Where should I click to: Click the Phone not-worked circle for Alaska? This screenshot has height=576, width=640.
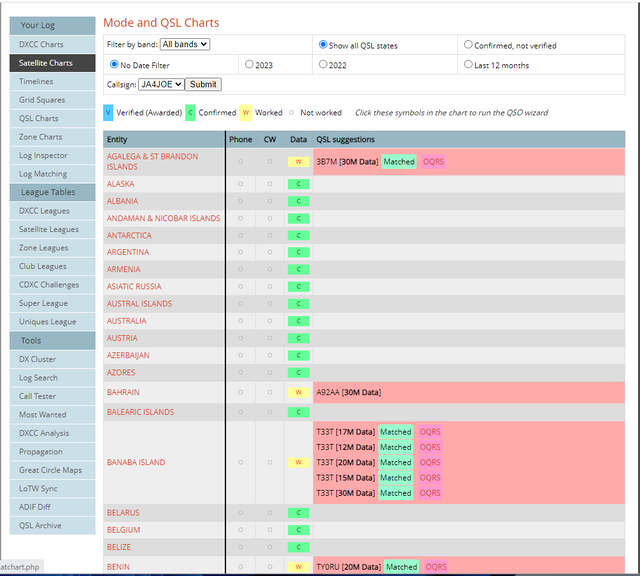(x=240, y=184)
